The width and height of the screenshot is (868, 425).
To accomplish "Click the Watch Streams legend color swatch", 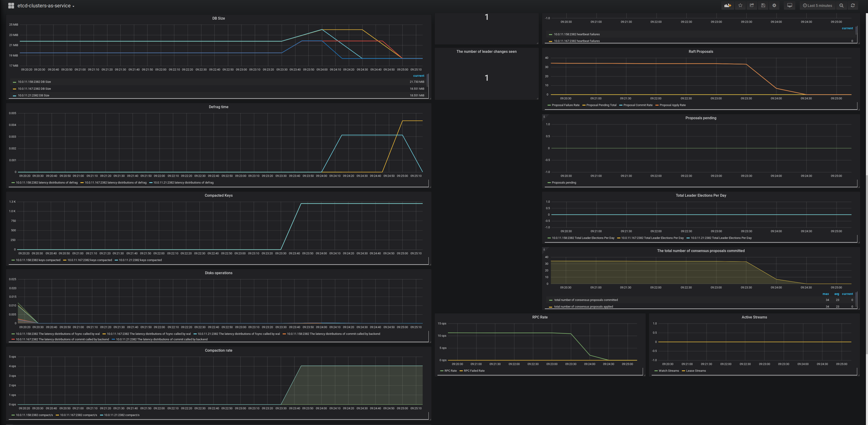I will 656,371.
